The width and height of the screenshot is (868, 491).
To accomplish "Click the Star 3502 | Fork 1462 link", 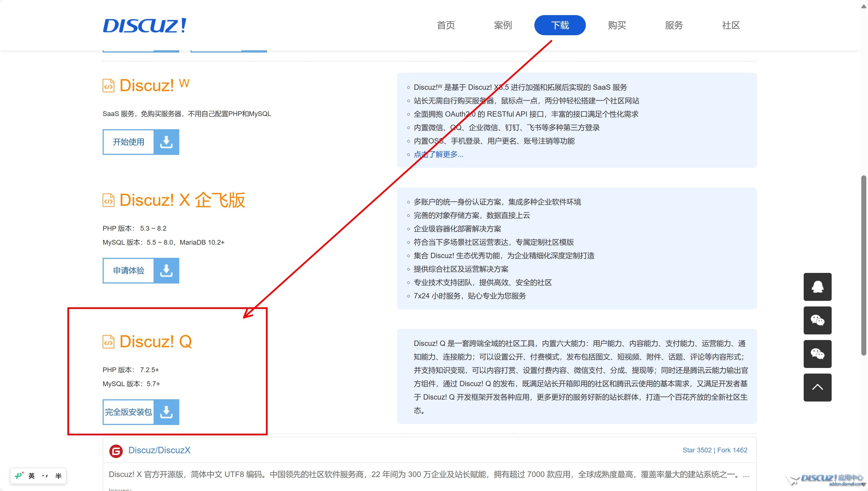I will (x=715, y=450).
